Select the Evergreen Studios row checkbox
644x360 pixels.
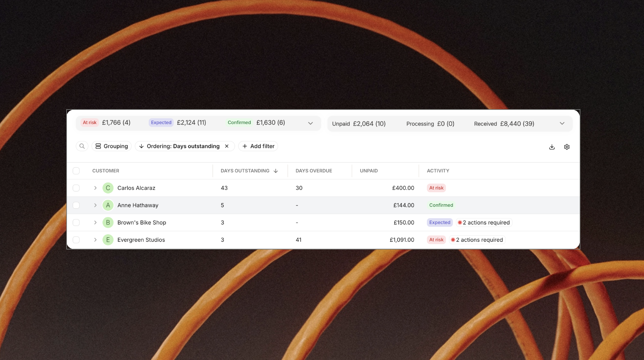(x=76, y=240)
